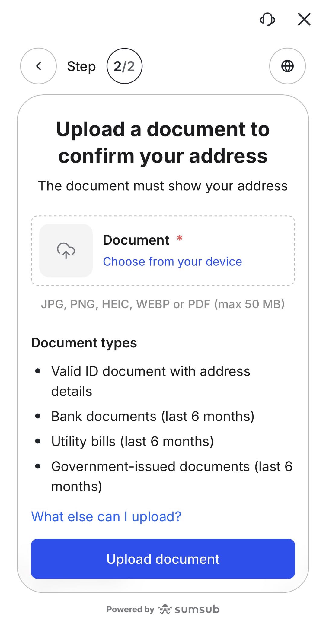Click the red required asterisk
The height and width of the screenshot is (644, 326).
pyautogui.click(x=180, y=239)
